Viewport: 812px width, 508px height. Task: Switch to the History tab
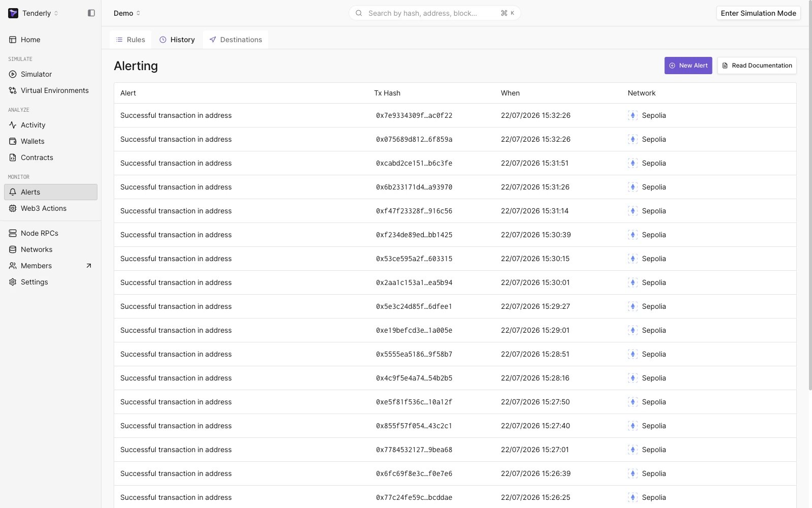pos(177,40)
